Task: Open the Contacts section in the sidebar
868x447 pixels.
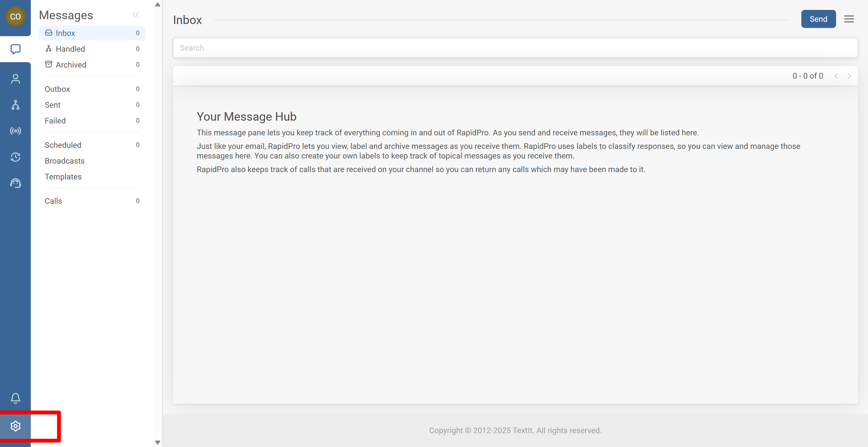Action: (15, 79)
